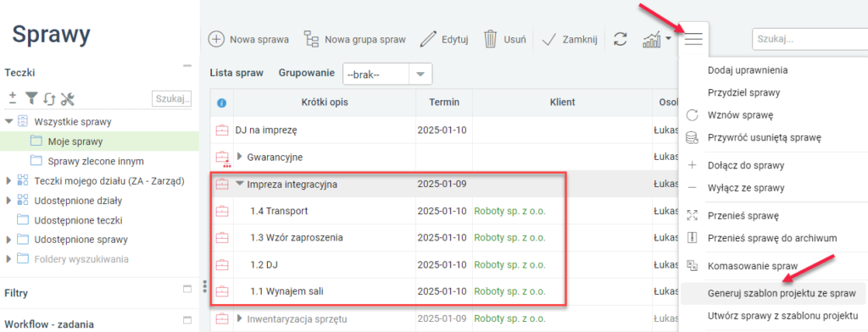Sort by Klient column header
868x332 pixels.
(x=563, y=102)
